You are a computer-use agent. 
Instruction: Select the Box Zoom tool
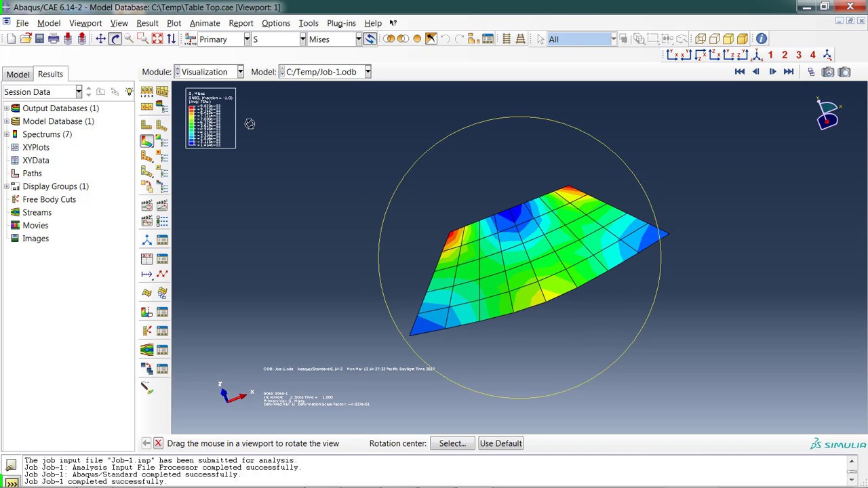(143, 39)
